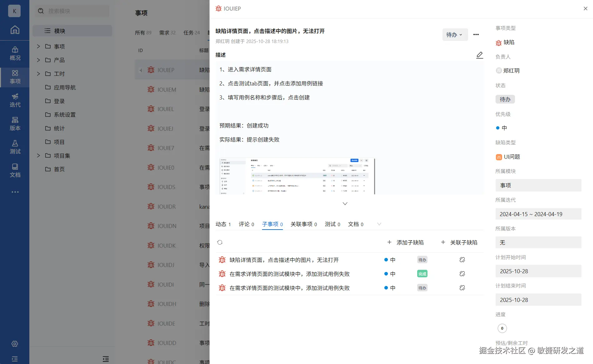Show more tabs via chevron after 文档
This screenshot has width=593, height=364.
click(379, 224)
